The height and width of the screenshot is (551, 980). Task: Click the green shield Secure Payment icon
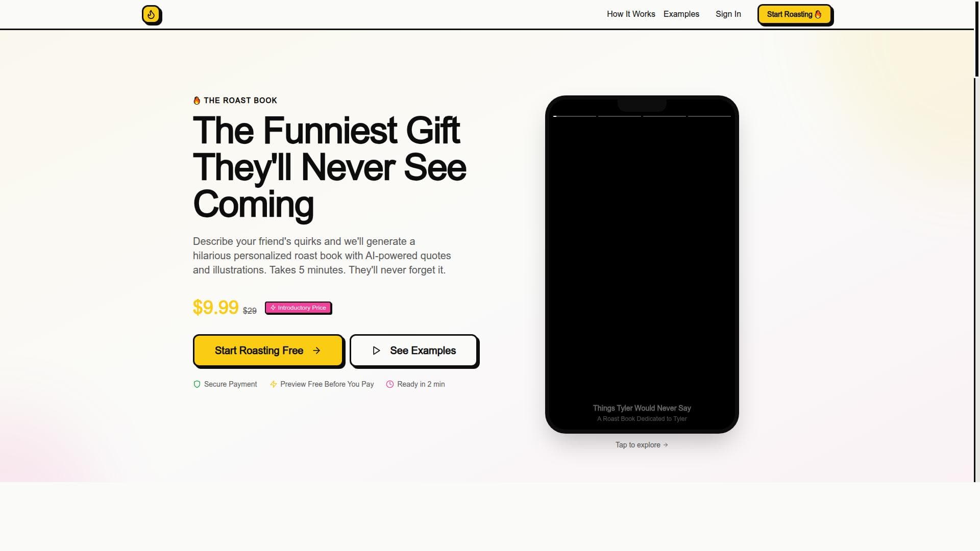pyautogui.click(x=197, y=384)
